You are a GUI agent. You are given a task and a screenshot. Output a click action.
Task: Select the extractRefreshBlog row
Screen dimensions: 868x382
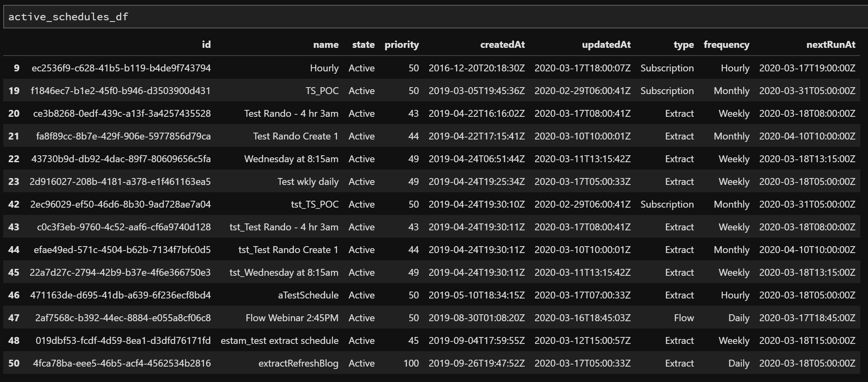click(x=299, y=363)
